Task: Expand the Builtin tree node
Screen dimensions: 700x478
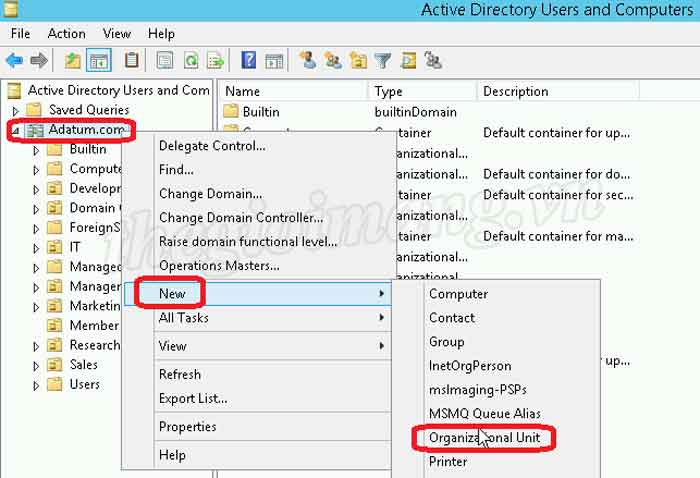Action: 36,150
